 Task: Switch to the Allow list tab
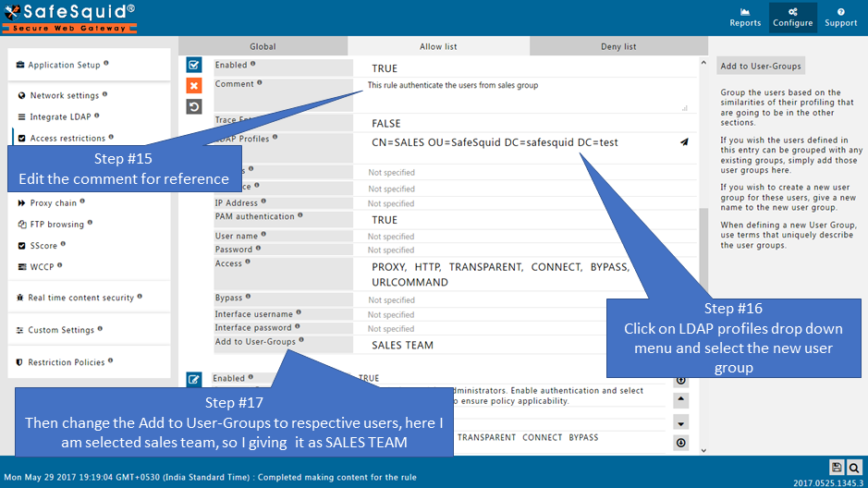[x=438, y=46]
